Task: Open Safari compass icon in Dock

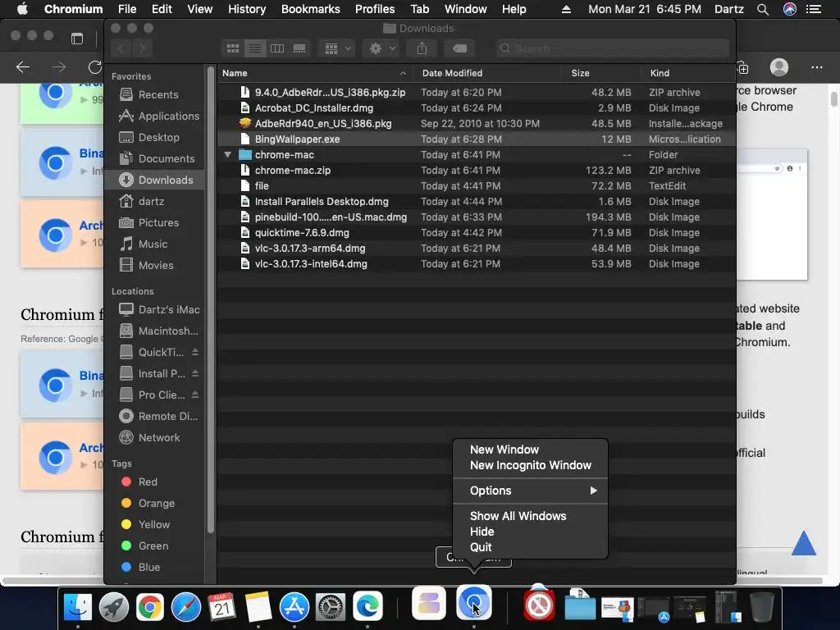Action: (186, 606)
